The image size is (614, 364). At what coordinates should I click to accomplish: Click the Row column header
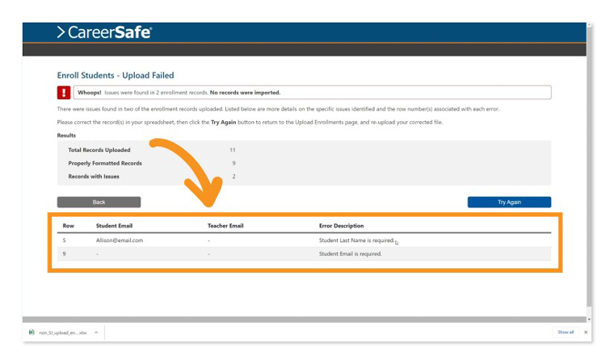[x=68, y=226]
